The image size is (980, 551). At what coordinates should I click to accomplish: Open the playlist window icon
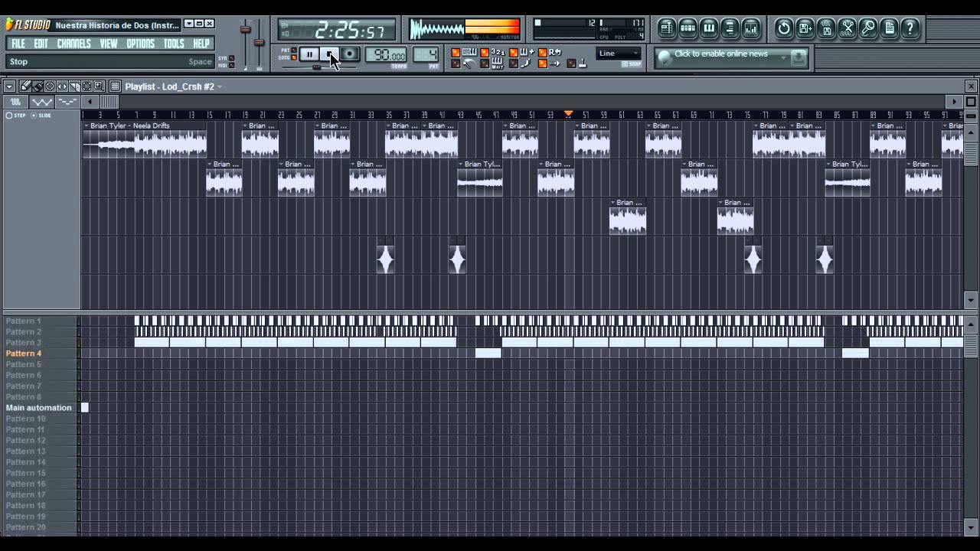click(x=666, y=29)
